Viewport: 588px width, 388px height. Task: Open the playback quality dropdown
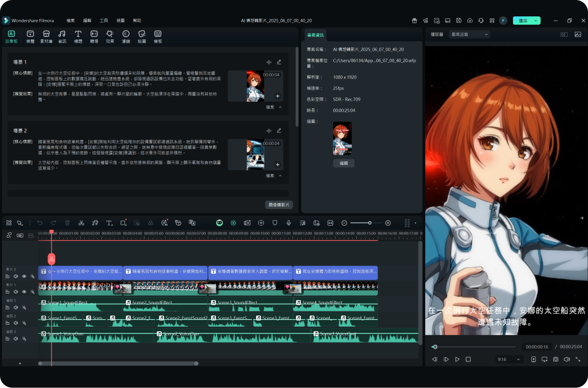[470, 35]
